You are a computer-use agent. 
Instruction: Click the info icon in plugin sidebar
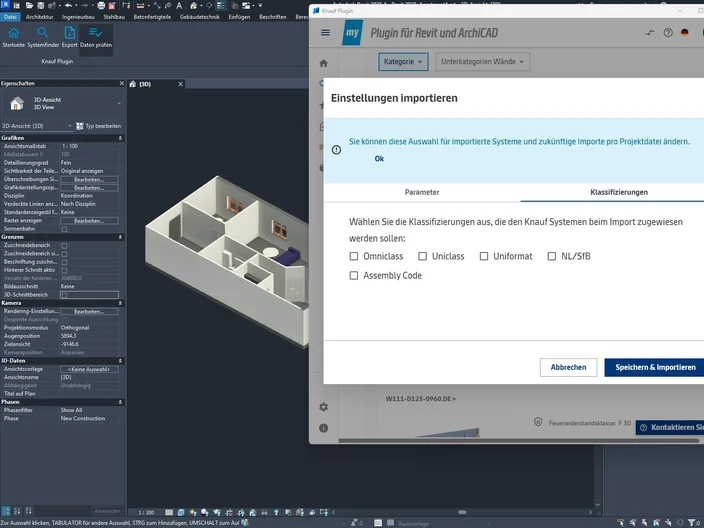323,428
